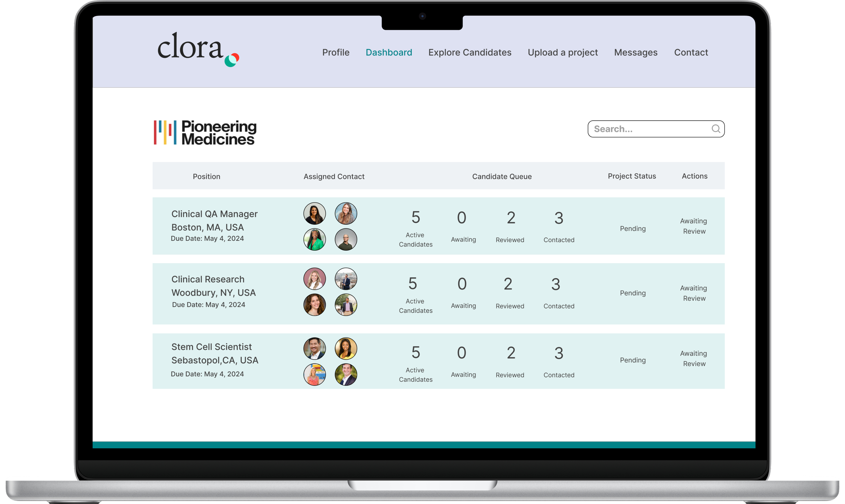Image resolution: width=845 pixels, height=504 pixels.
Task: Open Explore Candidates page
Action: coord(469,52)
